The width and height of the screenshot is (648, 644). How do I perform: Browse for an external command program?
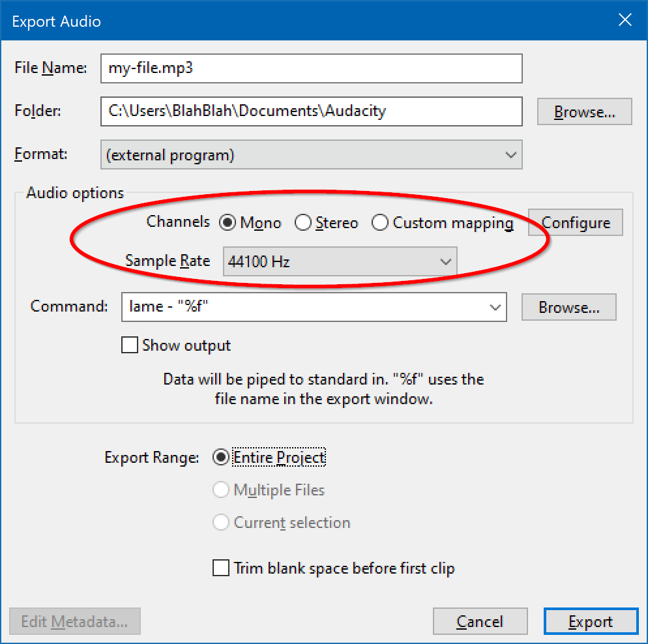tap(568, 306)
